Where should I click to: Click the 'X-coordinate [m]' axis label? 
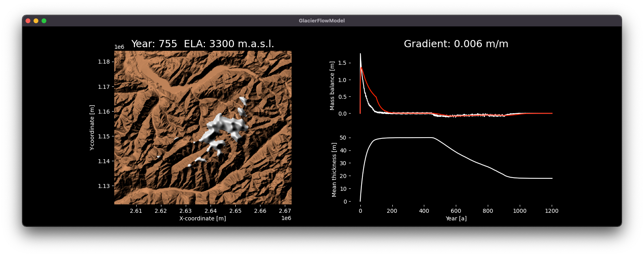pos(203,218)
